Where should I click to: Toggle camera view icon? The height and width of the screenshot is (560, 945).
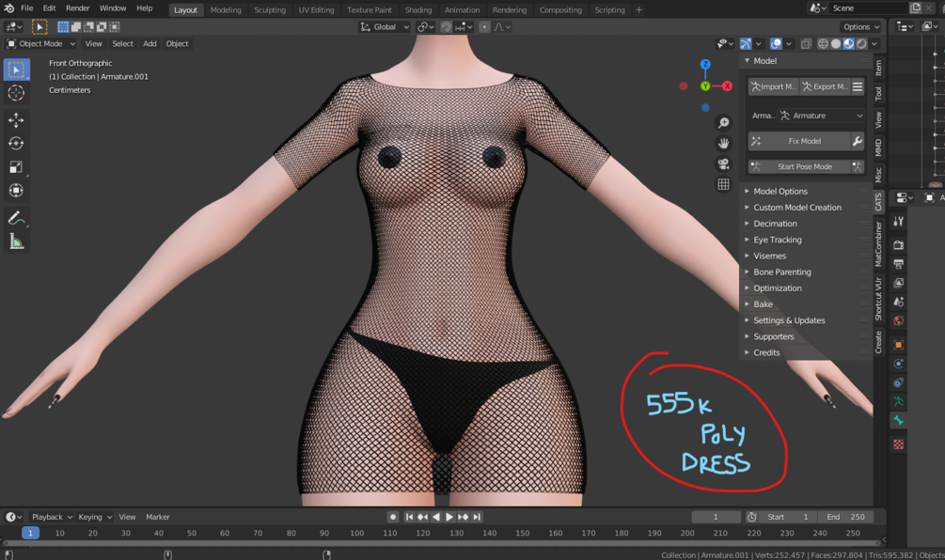[x=723, y=163]
